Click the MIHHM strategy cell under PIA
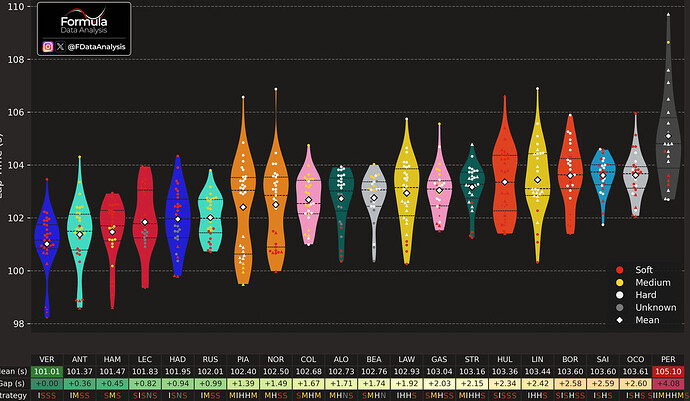The width and height of the screenshot is (690, 401). point(243,396)
